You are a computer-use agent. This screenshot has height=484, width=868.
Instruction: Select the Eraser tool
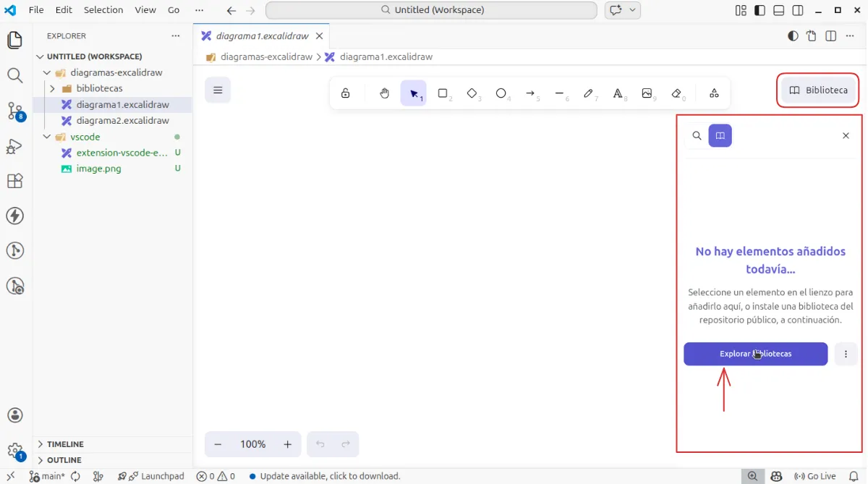(676, 93)
